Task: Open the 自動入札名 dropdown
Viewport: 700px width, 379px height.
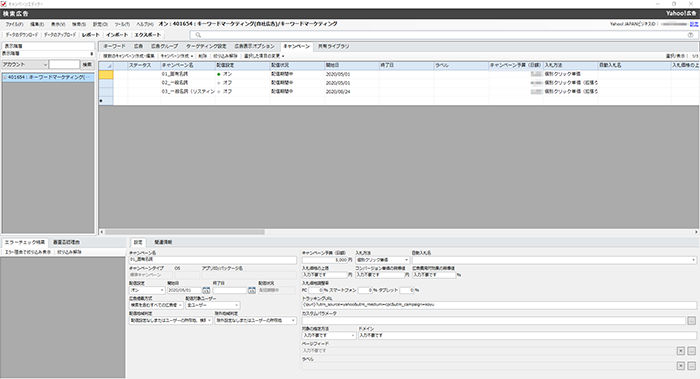Action: coord(554,260)
